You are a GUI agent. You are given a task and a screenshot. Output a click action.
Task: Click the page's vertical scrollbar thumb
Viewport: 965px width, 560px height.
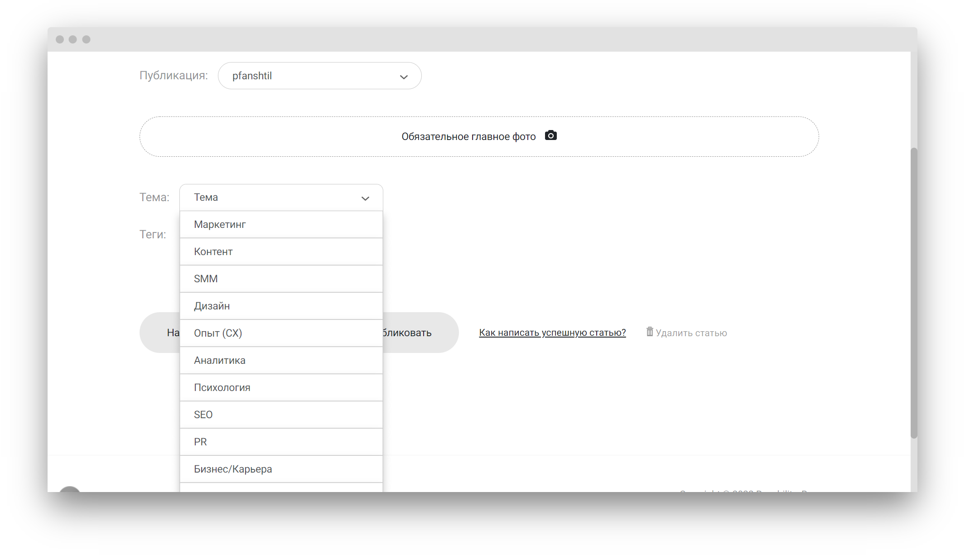coord(914,293)
